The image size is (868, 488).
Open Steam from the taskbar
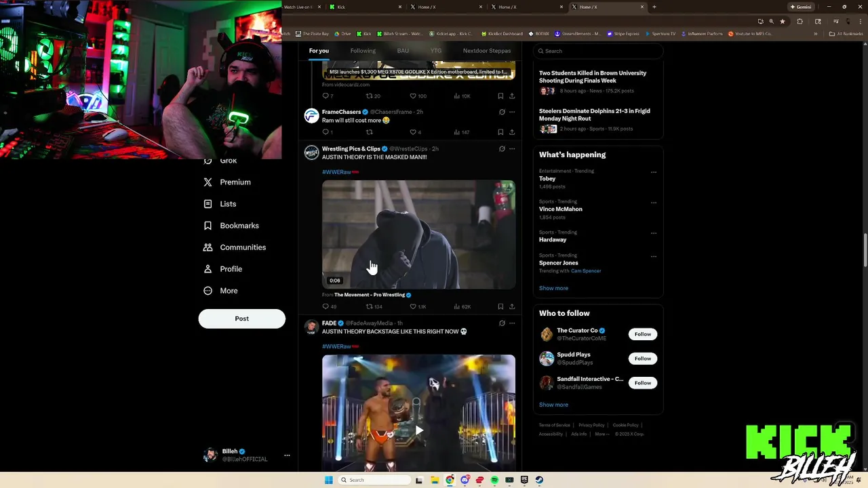539,480
